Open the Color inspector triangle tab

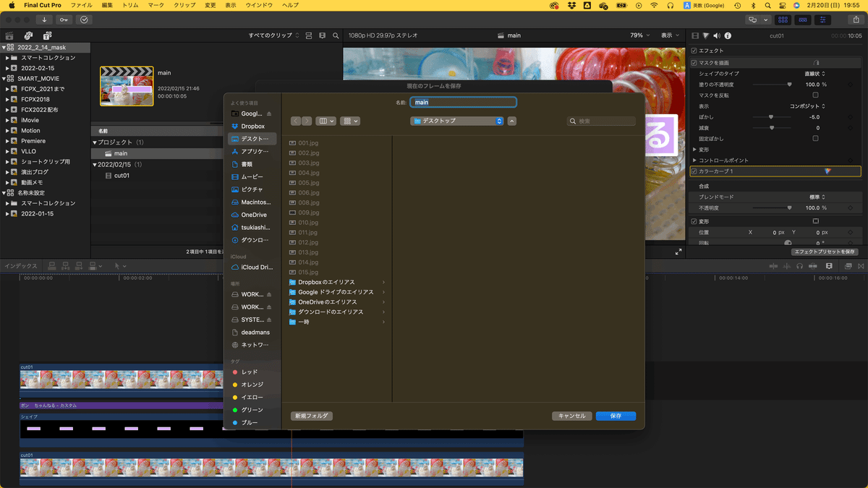pyautogui.click(x=706, y=35)
